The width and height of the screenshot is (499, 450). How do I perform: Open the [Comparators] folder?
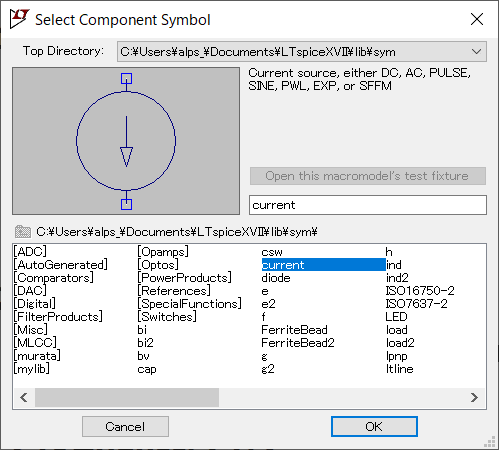[54, 278]
